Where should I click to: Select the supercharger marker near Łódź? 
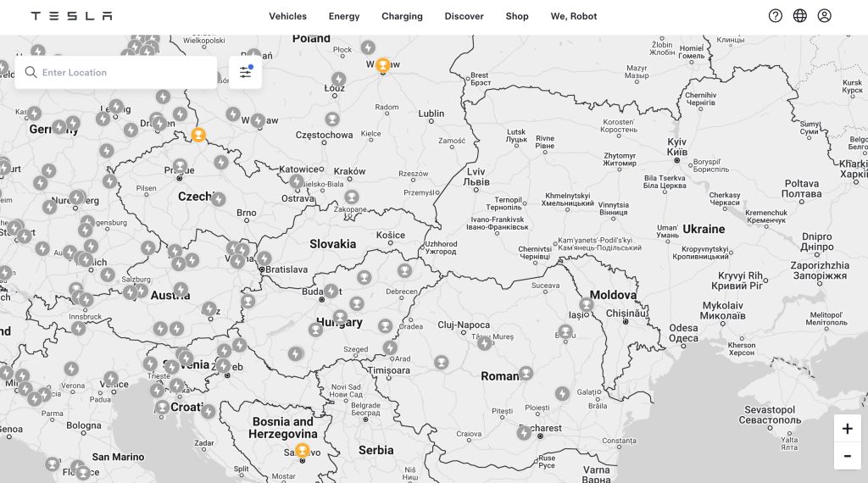[x=339, y=79]
